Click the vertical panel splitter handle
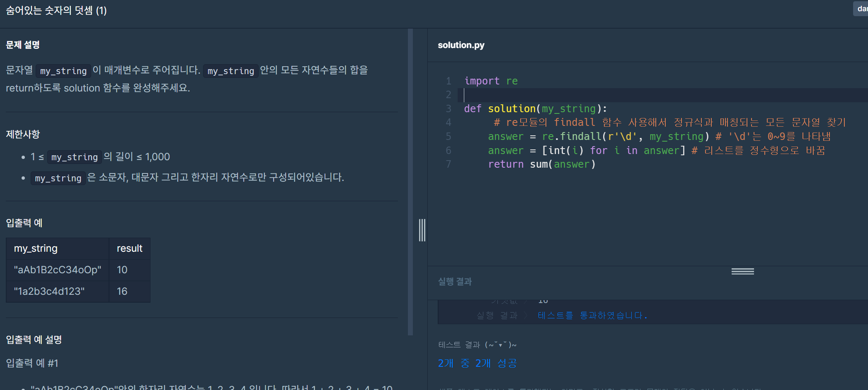This screenshot has width=868, height=390. [422, 230]
